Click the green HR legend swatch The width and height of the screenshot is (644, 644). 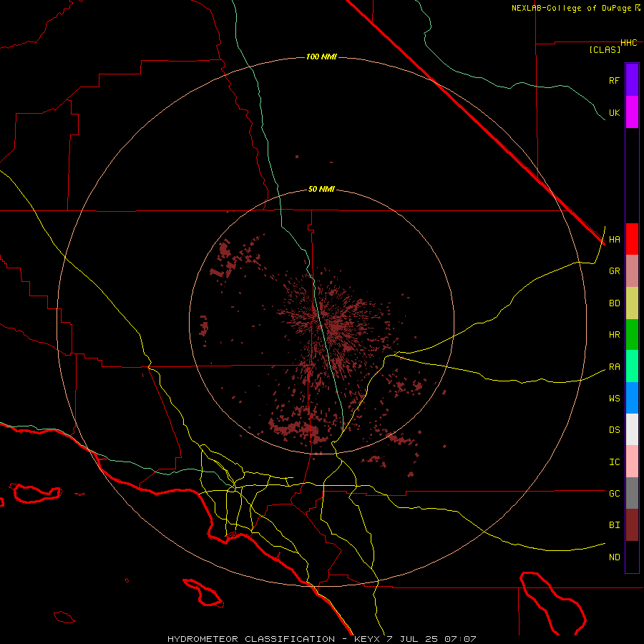(x=632, y=335)
